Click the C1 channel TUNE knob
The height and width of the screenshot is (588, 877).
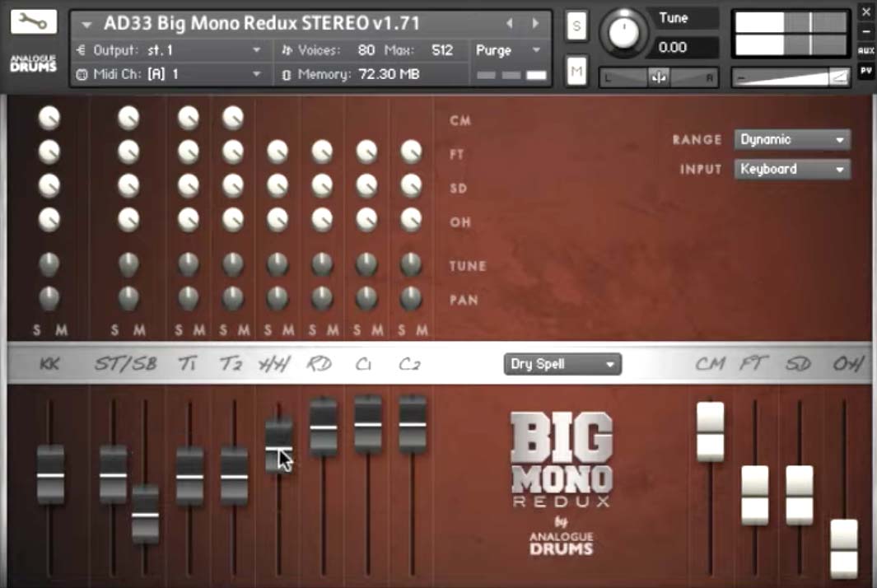(x=367, y=264)
